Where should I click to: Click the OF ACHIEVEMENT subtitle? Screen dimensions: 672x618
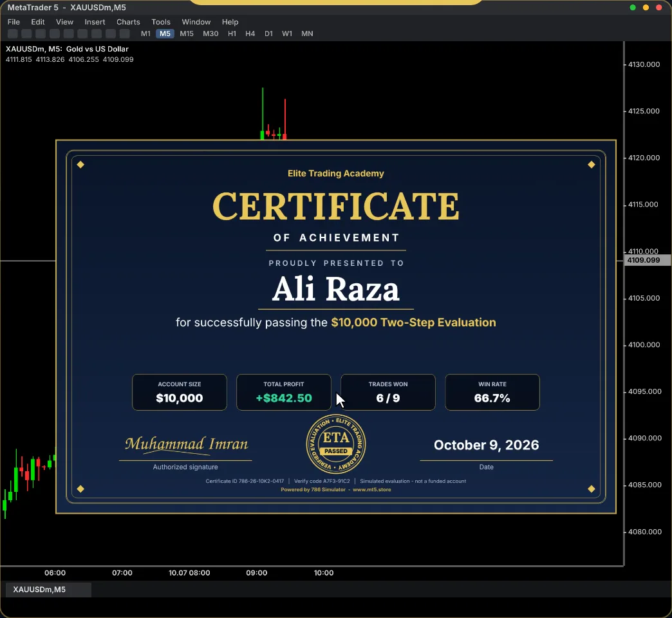[337, 238]
